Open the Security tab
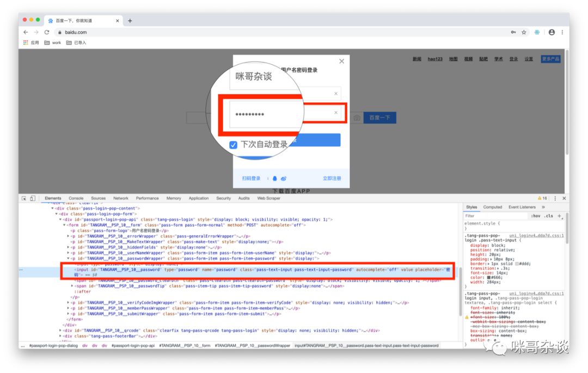The image size is (588, 373). pos(224,198)
